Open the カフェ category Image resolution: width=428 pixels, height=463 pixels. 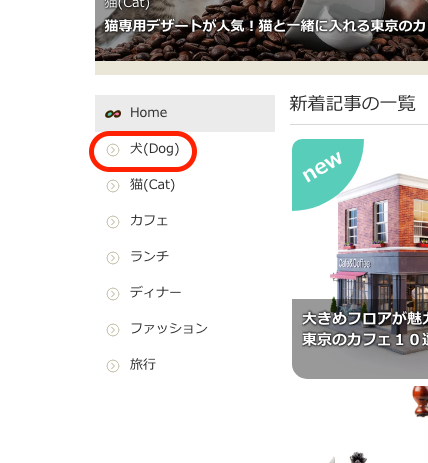(x=149, y=221)
